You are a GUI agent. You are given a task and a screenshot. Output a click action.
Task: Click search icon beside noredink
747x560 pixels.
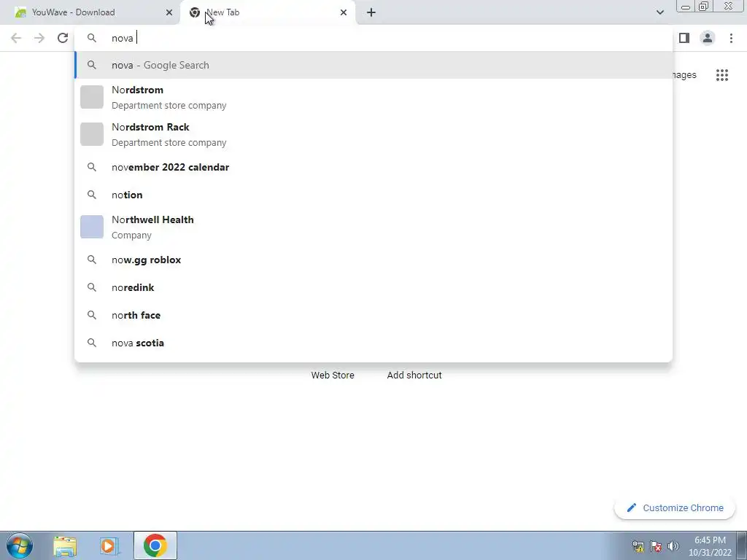point(92,287)
